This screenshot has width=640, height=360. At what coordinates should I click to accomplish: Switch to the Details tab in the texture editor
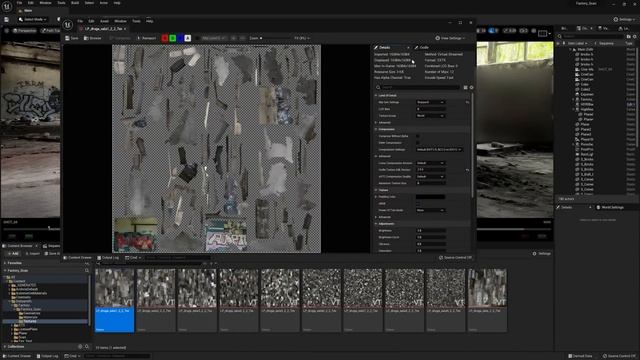pos(385,47)
